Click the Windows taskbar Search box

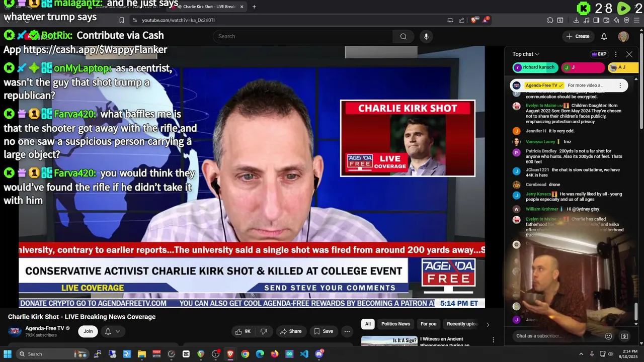[x=52, y=354]
